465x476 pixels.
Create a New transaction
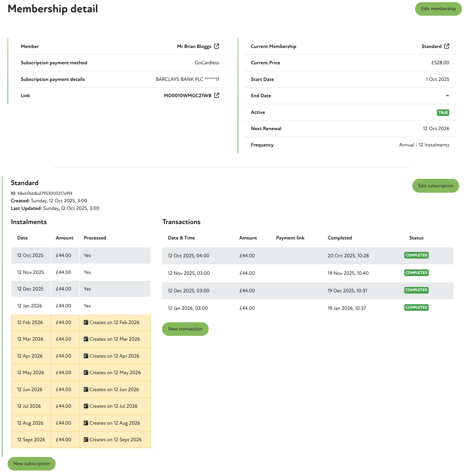[x=185, y=329]
